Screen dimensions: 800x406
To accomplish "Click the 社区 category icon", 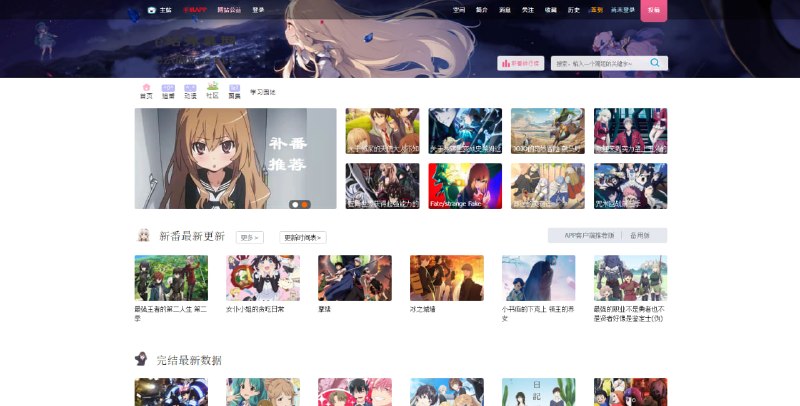I will [x=212, y=86].
